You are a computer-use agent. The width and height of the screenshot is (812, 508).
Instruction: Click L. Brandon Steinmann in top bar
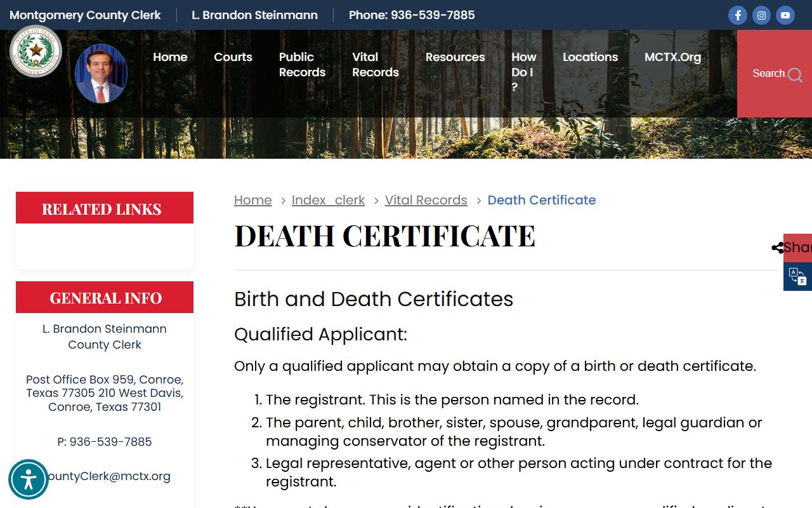pyautogui.click(x=254, y=15)
